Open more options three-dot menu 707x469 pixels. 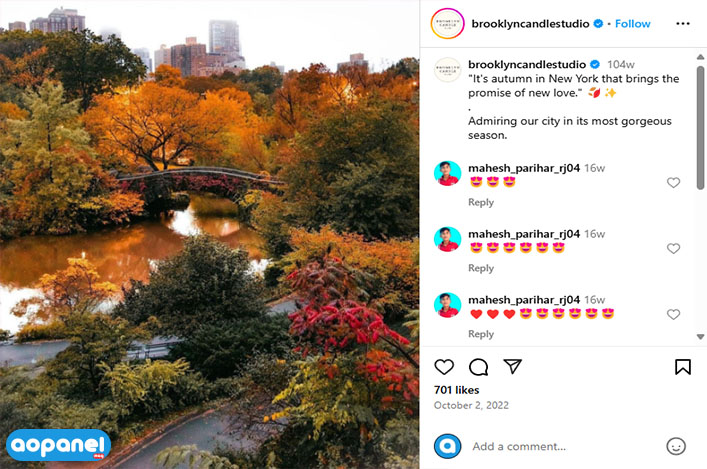pos(683,23)
